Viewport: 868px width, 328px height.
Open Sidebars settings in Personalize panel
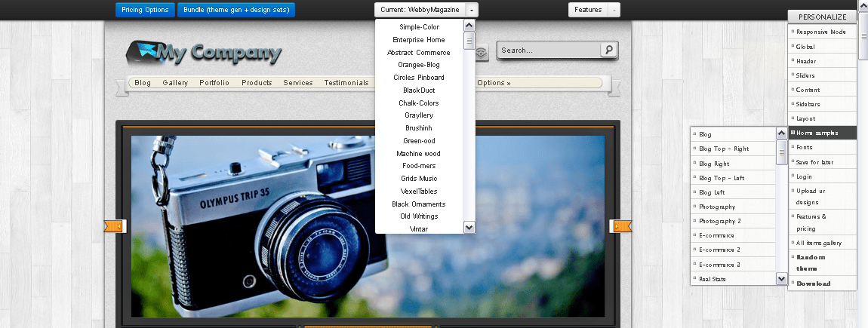823,104
